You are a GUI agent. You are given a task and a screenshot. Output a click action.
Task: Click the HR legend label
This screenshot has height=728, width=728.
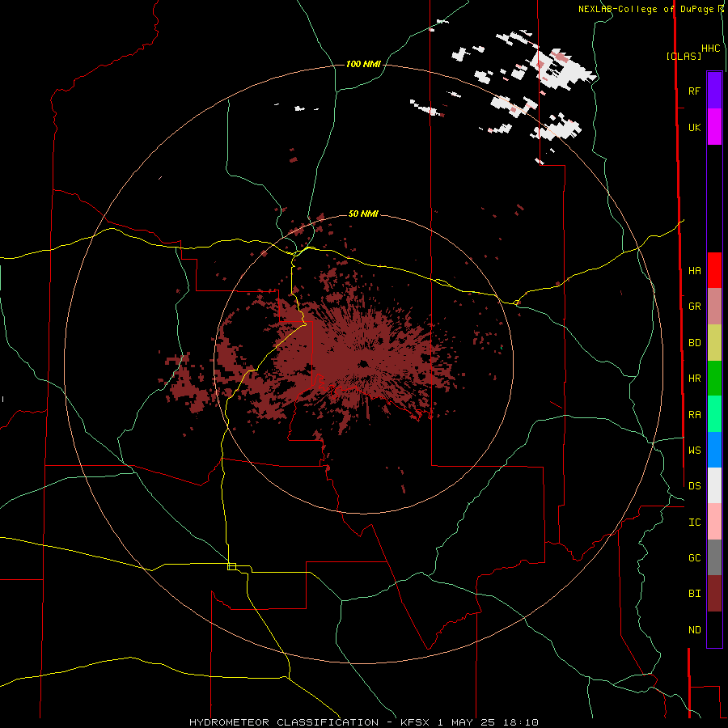point(694,379)
